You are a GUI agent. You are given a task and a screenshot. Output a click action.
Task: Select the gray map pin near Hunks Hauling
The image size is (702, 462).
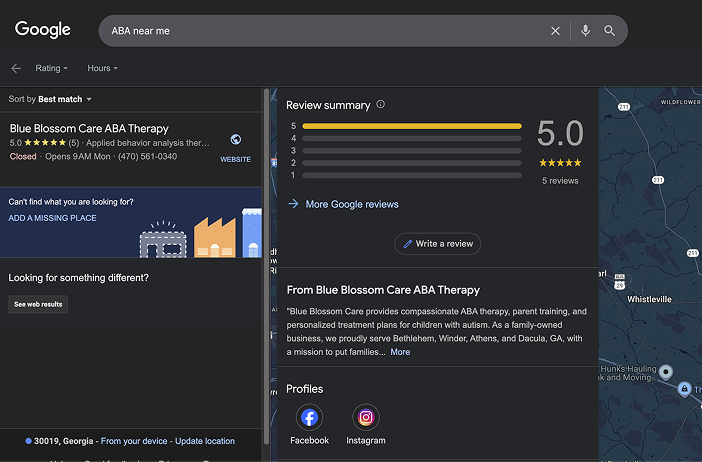point(666,372)
